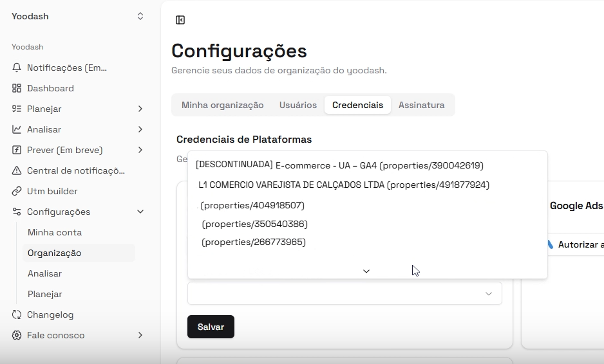This screenshot has height=364, width=604.
Task: Expand the Fale conosco chevron
Action: point(140,335)
